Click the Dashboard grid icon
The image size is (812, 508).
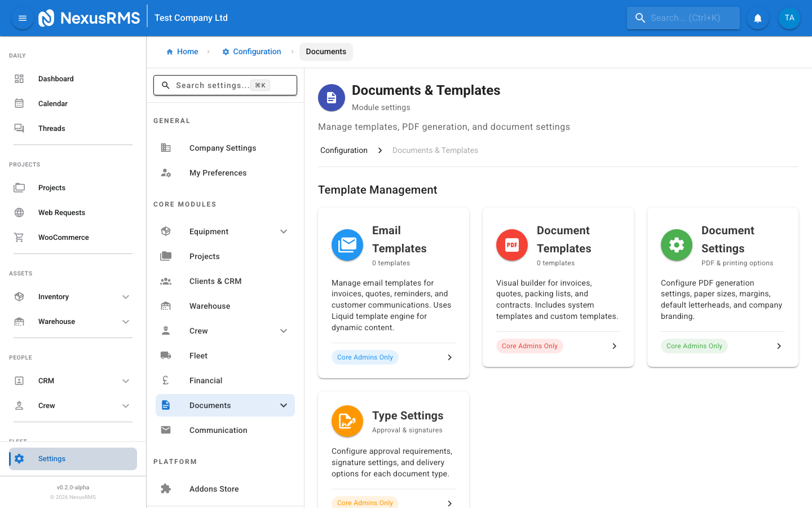point(19,78)
